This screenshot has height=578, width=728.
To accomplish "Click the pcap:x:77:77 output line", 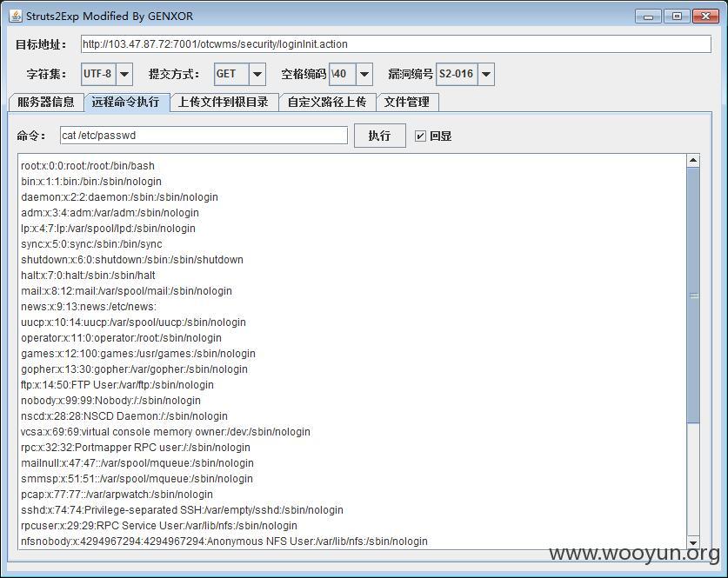I will tap(117, 495).
